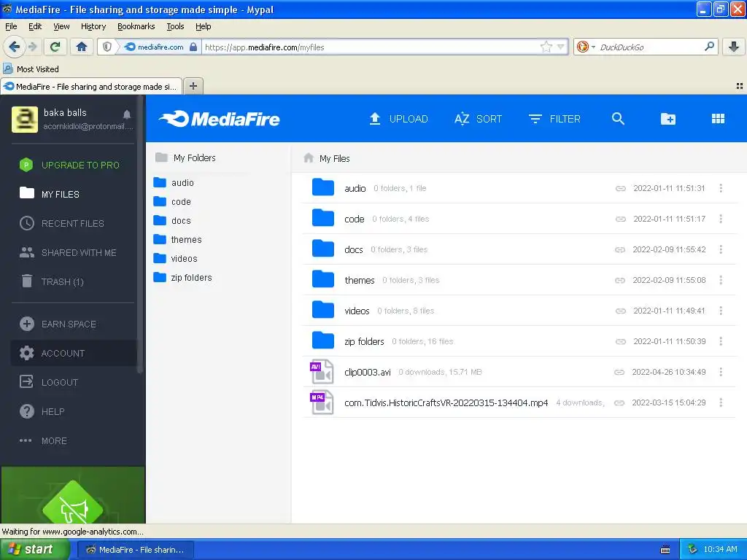The height and width of the screenshot is (560, 747).
Task: Expand MORE options in sidebar
Action: (x=43, y=441)
